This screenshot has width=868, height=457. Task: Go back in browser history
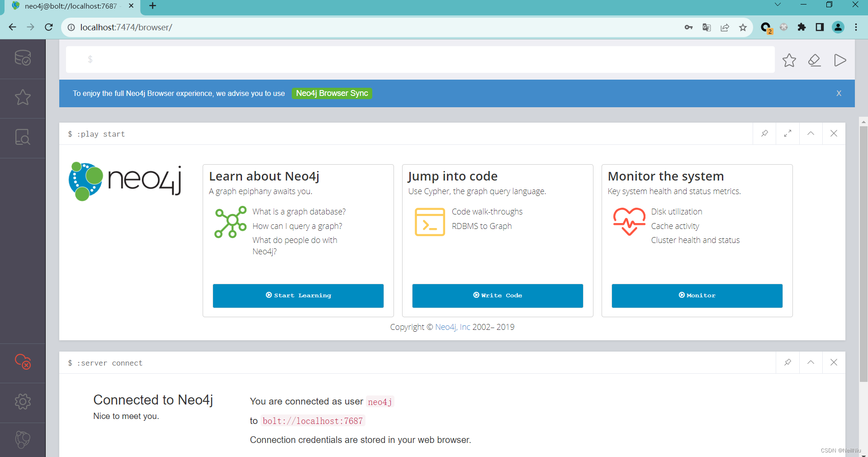[x=12, y=27]
